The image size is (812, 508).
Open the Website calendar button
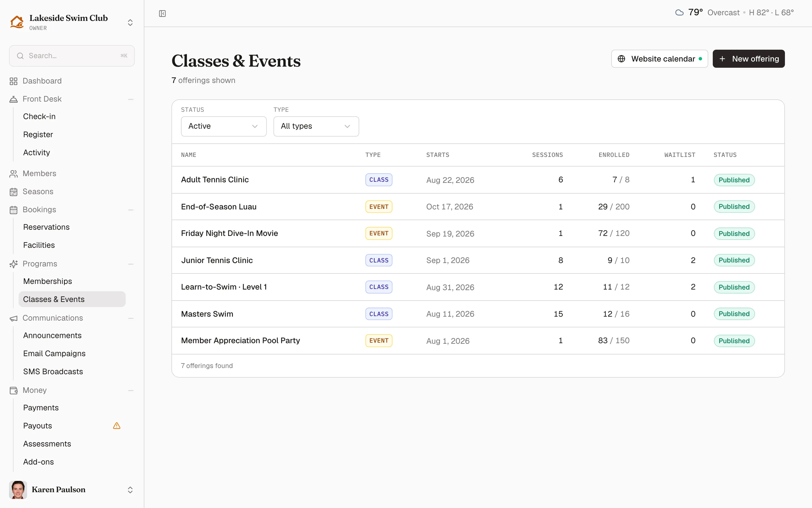tap(659, 59)
